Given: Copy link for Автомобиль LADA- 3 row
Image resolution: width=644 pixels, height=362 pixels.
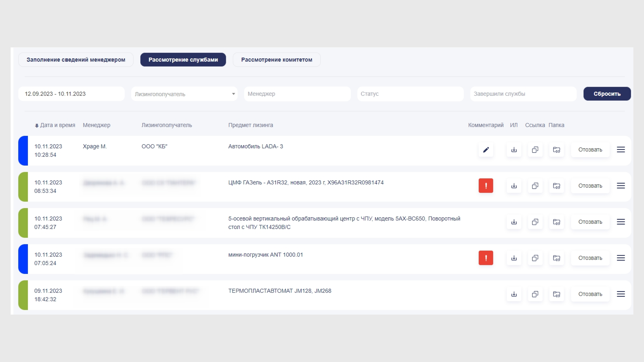Looking at the screenshot, I should (x=535, y=150).
